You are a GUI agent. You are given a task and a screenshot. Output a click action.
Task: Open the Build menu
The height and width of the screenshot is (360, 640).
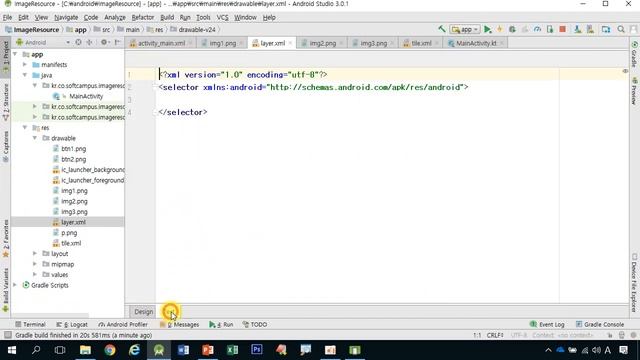click(x=167, y=18)
